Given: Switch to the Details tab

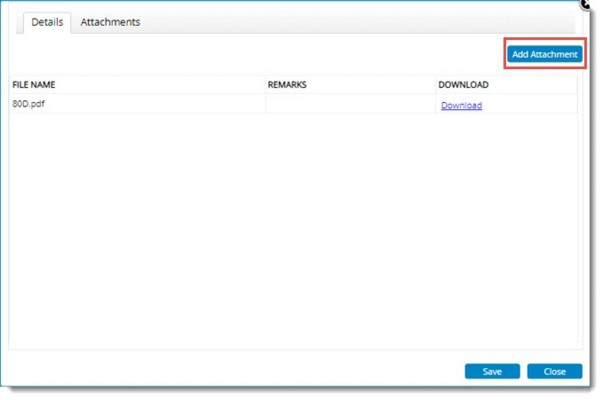Looking at the screenshot, I should 46,22.
